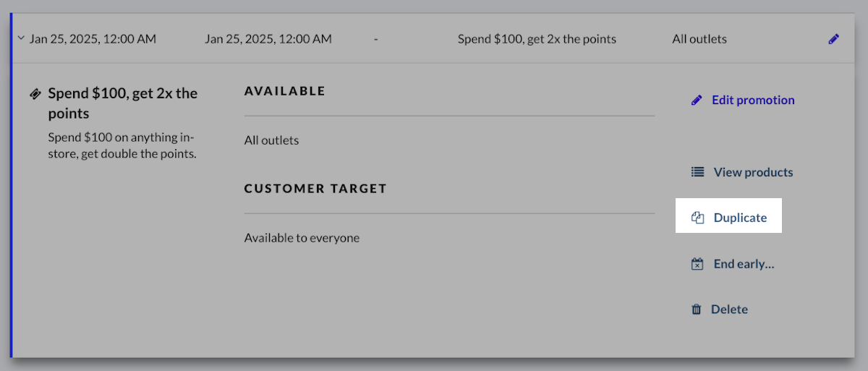The image size is (868, 371).
Task: Click the trash can icon beside Delete
Action: pos(697,310)
